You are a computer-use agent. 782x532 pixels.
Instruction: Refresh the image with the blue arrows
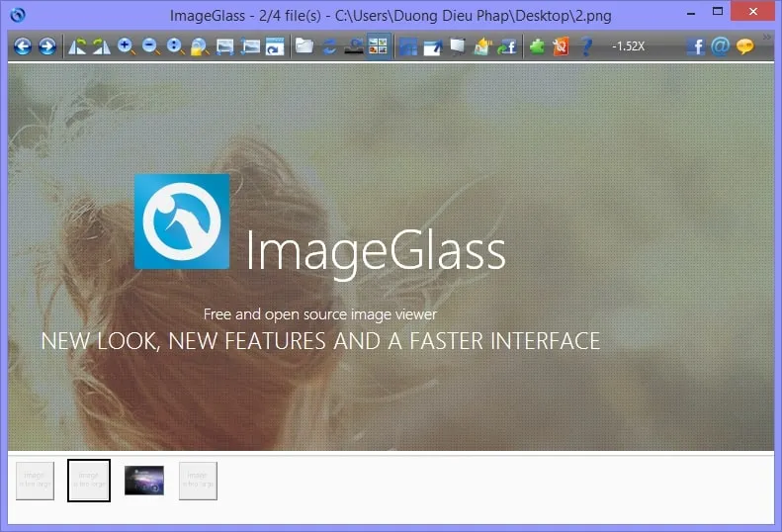click(x=329, y=46)
